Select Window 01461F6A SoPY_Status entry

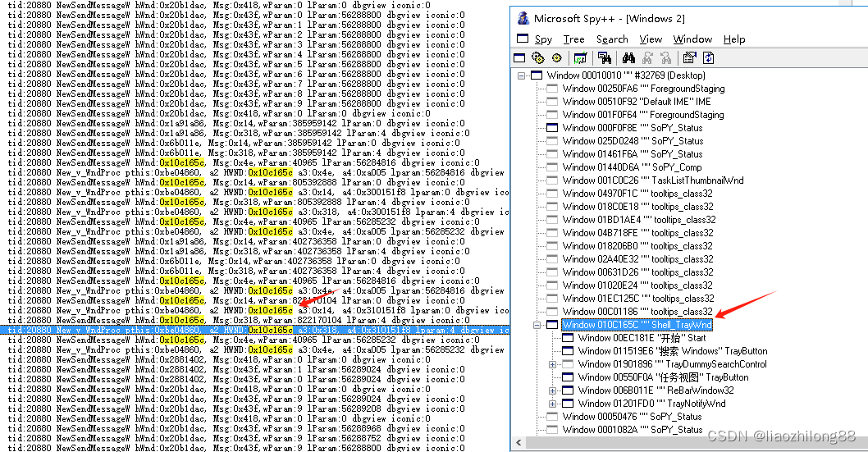[633, 154]
